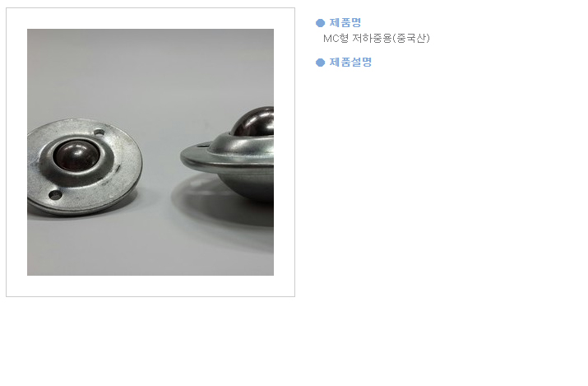
Task: Click the shadow beneath right caster
Action: pyautogui.click(x=225, y=210)
